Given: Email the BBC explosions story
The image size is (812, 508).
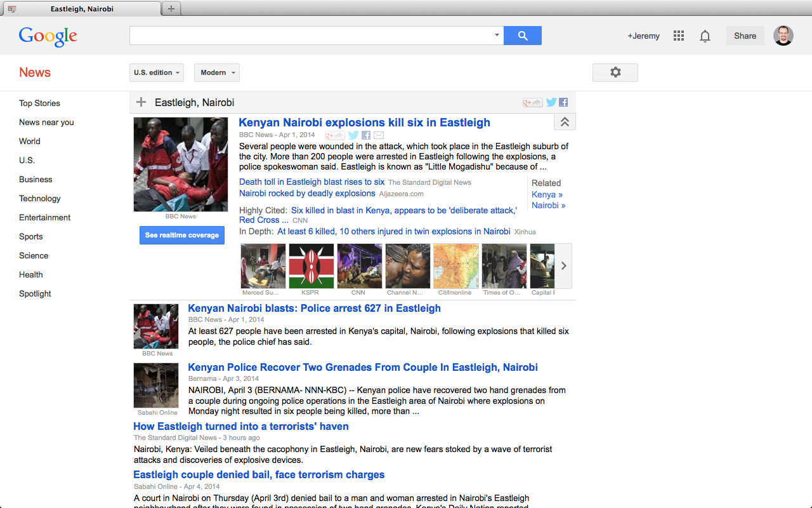Looking at the screenshot, I should (x=379, y=135).
